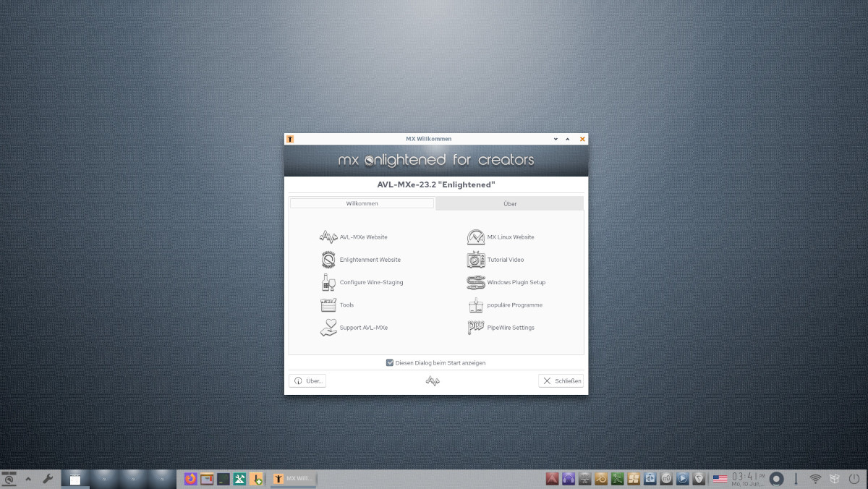Viewport: 868px width, 489px height.
Task: Click the Schließen button
Action: coord(561,380)
